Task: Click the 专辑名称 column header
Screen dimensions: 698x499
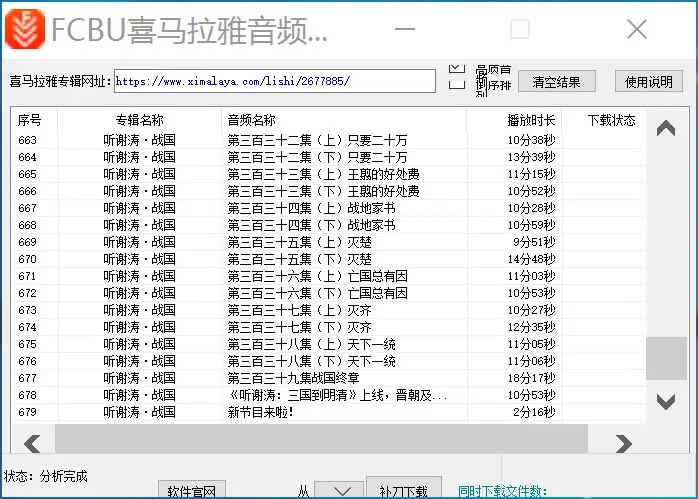Action: (x=139, y=120)
